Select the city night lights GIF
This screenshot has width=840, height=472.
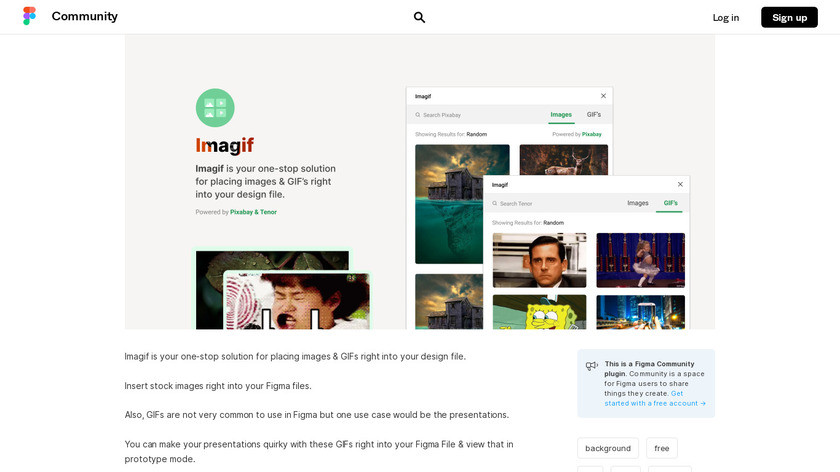click(x=641, y=312)
